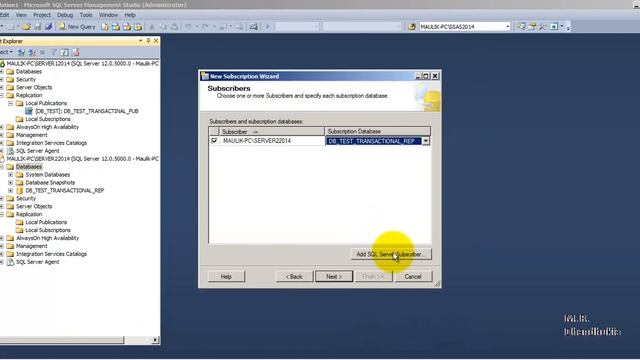Click the Analysis Services DMX Query icon

tap(127, 27)
